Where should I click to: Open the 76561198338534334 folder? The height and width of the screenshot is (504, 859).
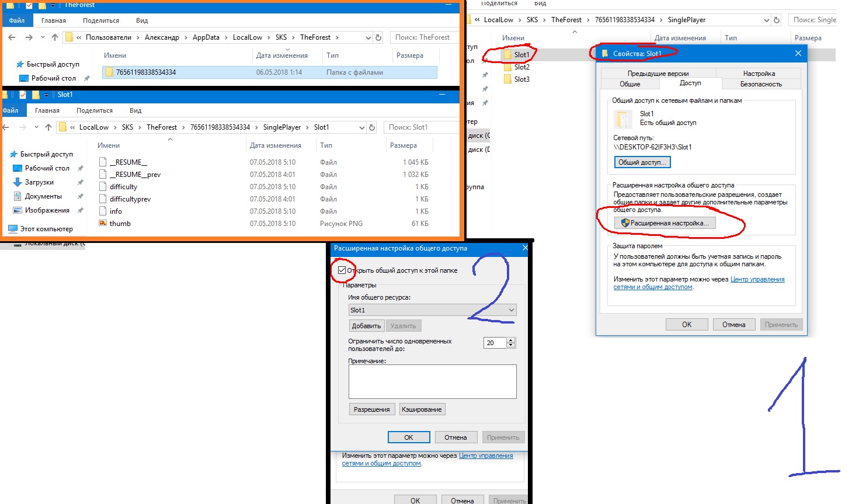(x=145, y=72)
